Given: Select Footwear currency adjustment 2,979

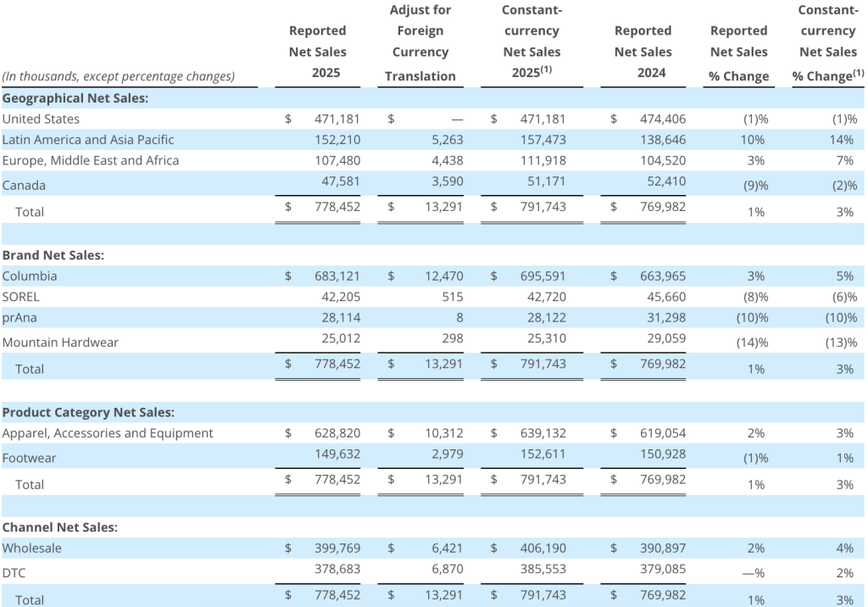Looking at the screenshot, I should [448, 454].
